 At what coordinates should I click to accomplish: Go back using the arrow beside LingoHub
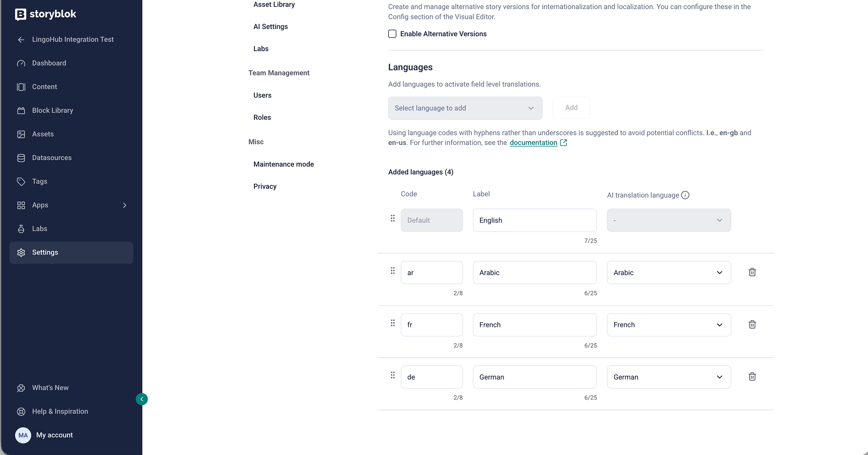(x=21, y=40)
